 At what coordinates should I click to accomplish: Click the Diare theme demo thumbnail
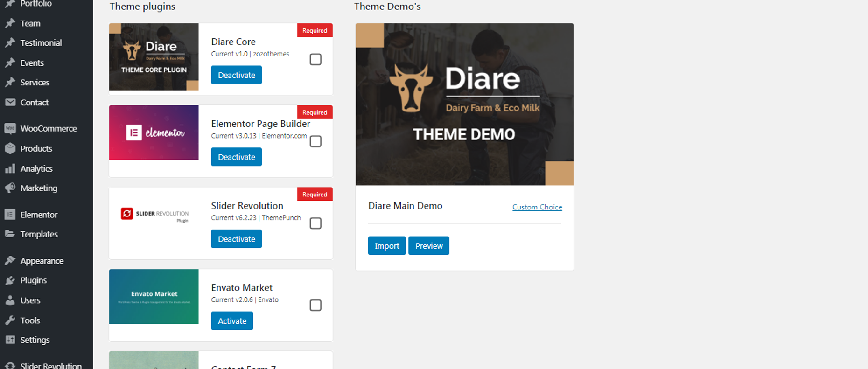(x=464, y=104)
